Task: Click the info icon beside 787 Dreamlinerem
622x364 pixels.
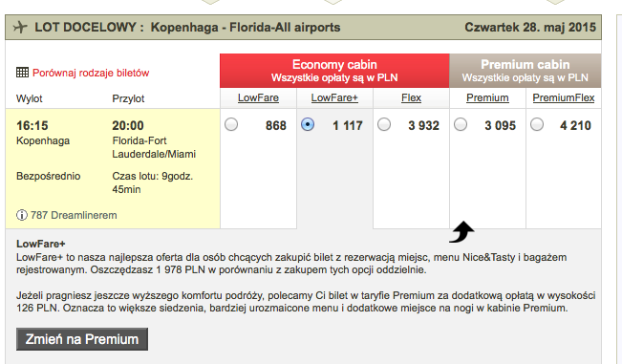Action: click(22, 215)
